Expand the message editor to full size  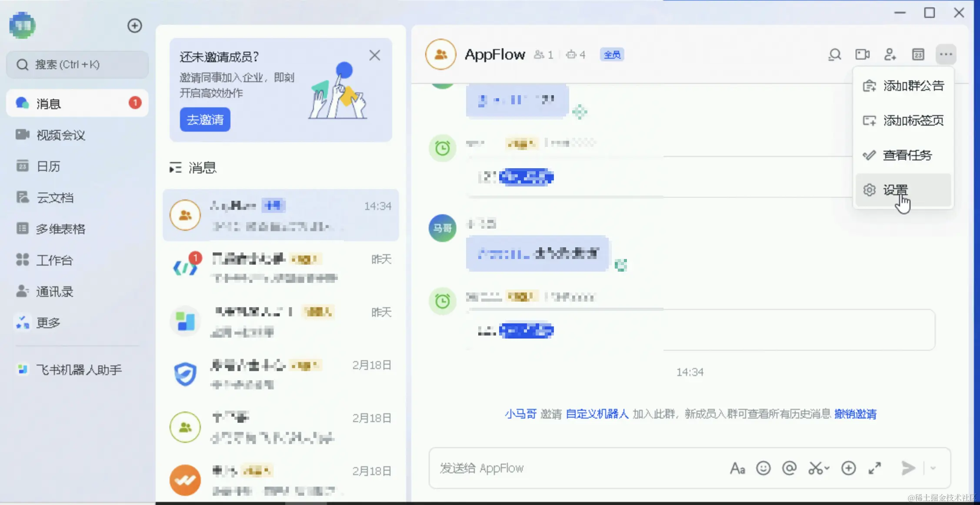pos(875,468)
